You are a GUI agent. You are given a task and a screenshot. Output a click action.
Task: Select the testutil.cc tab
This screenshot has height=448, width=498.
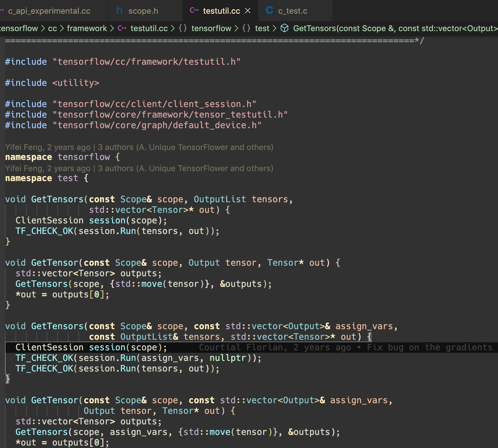[221, 11]
